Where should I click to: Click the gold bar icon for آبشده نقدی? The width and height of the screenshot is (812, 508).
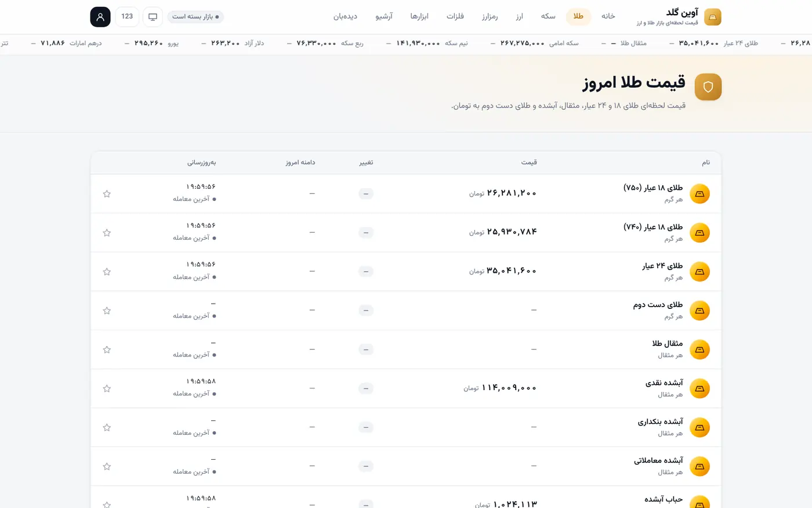[700, 388]
